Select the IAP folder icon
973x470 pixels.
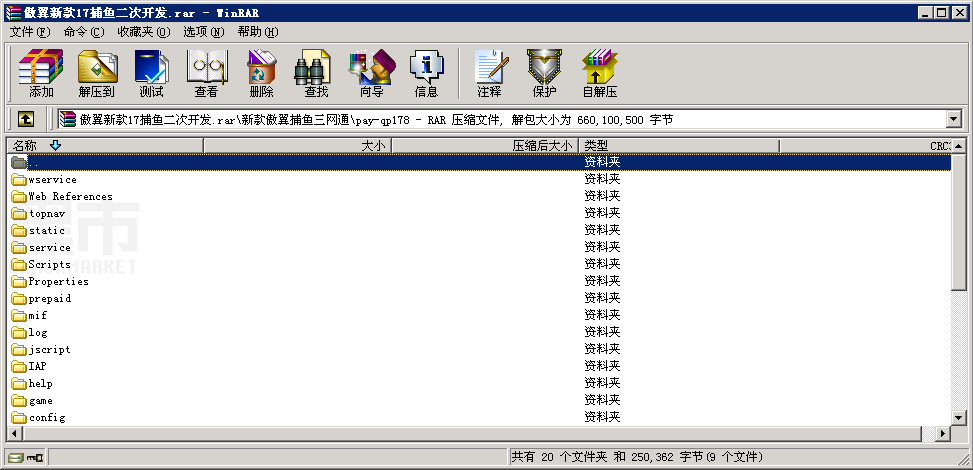(19, 366)
